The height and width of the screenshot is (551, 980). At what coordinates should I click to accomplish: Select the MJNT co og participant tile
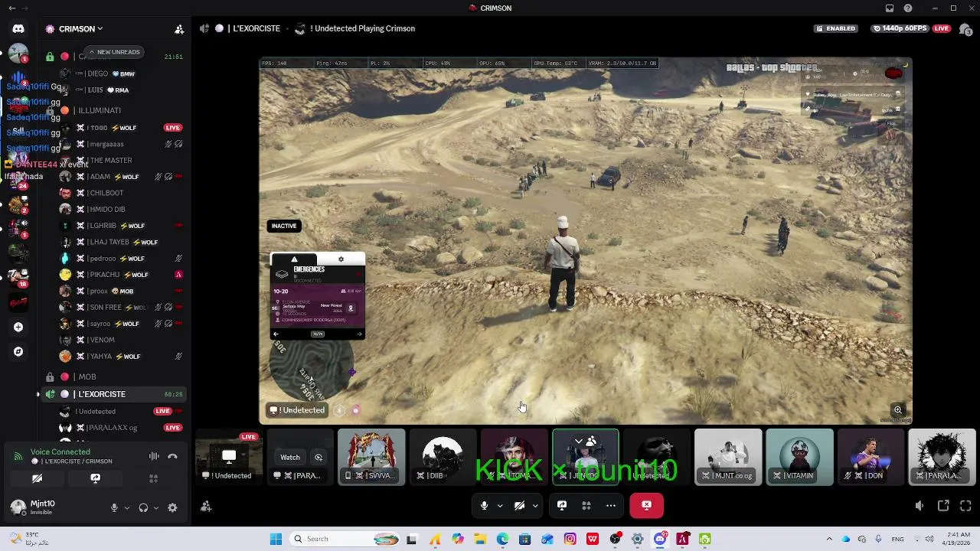tap(728, 457)
